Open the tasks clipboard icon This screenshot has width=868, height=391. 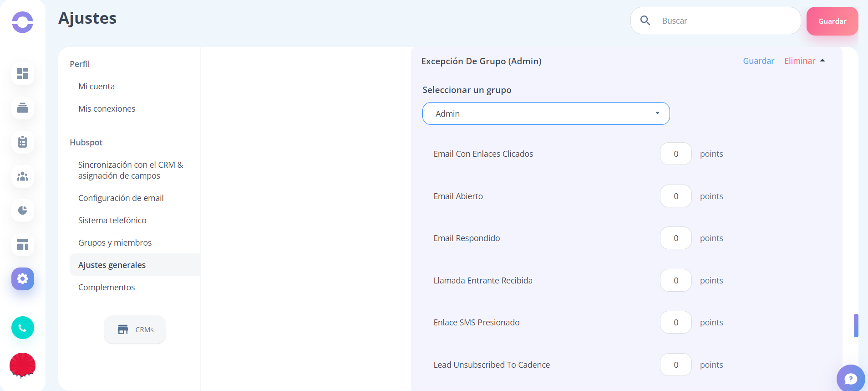tap(22, 142)
